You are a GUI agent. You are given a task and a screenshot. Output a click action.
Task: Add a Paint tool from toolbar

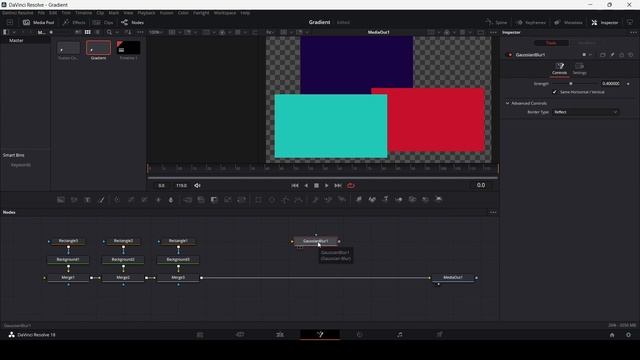[x=101, y=200]
